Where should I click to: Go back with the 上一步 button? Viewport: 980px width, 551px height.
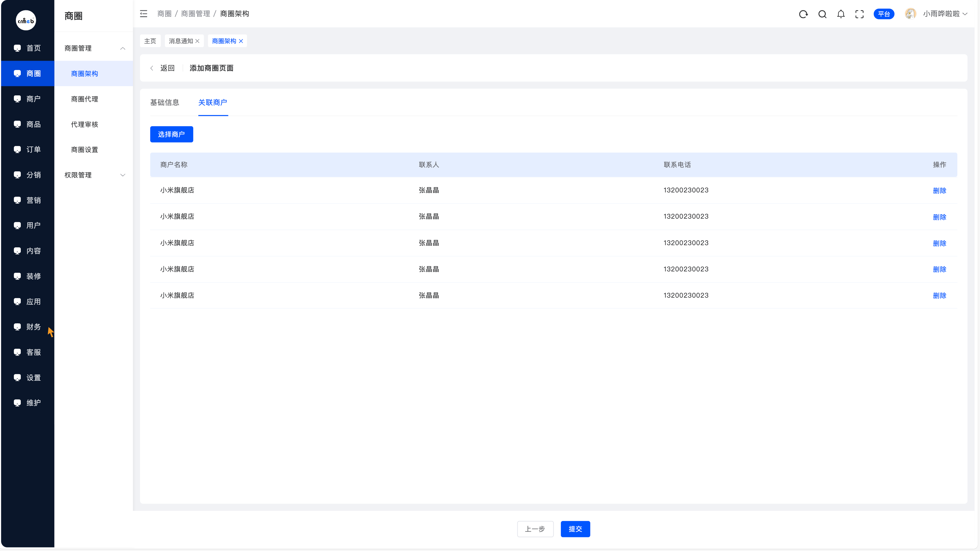tap(535, 529)
